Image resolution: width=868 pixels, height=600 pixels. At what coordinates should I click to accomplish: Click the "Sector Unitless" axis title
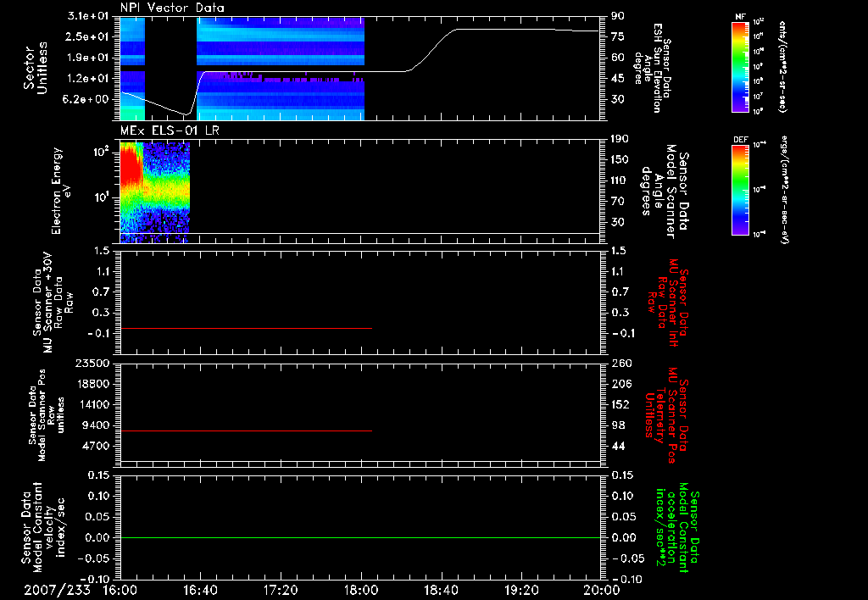click(36, 68)
